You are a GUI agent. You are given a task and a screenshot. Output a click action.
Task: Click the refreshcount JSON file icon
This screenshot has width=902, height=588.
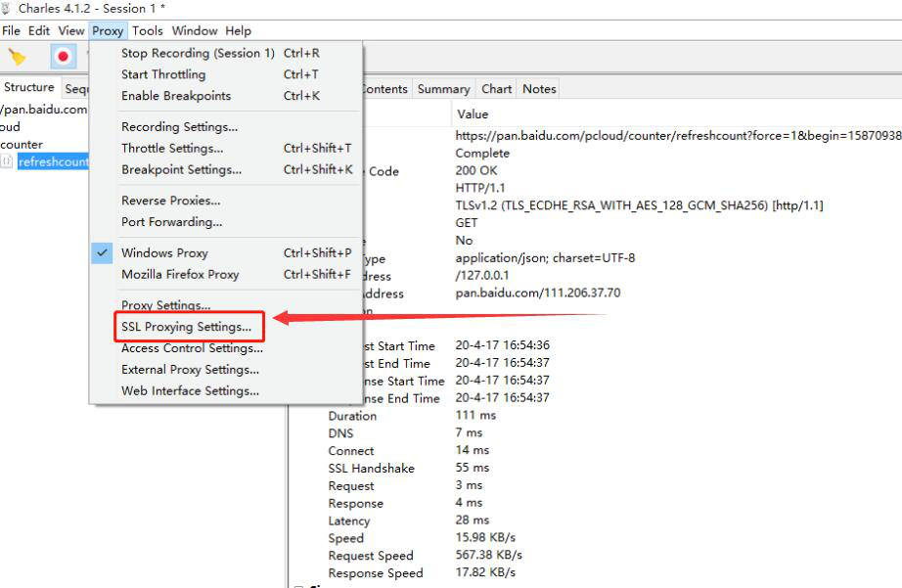tap(6, 161)
